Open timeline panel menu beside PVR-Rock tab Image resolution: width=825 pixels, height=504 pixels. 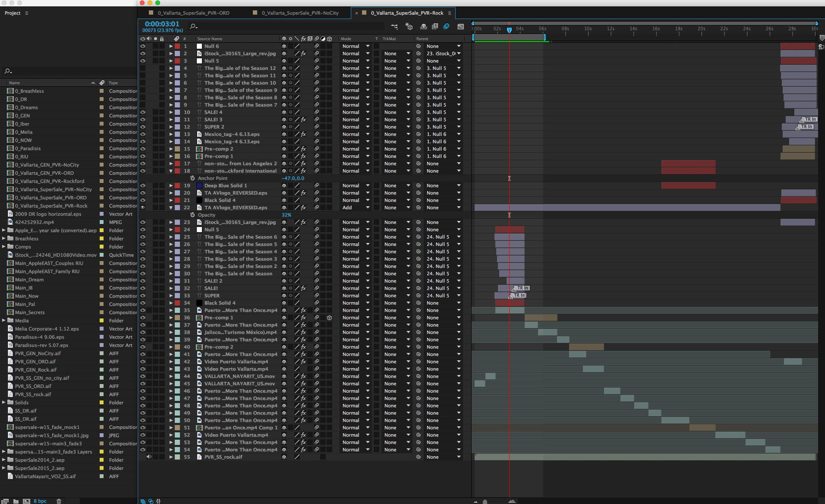[x=450, y=13]
